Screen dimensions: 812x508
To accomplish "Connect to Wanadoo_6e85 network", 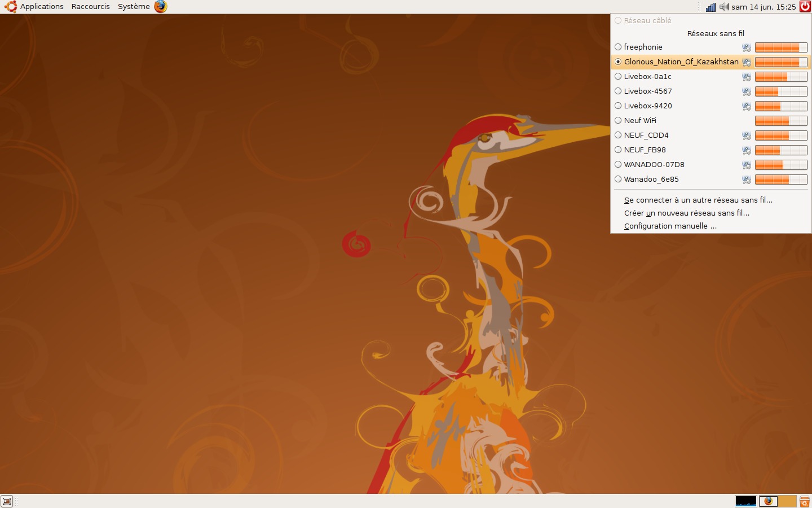I will [711, 179].
